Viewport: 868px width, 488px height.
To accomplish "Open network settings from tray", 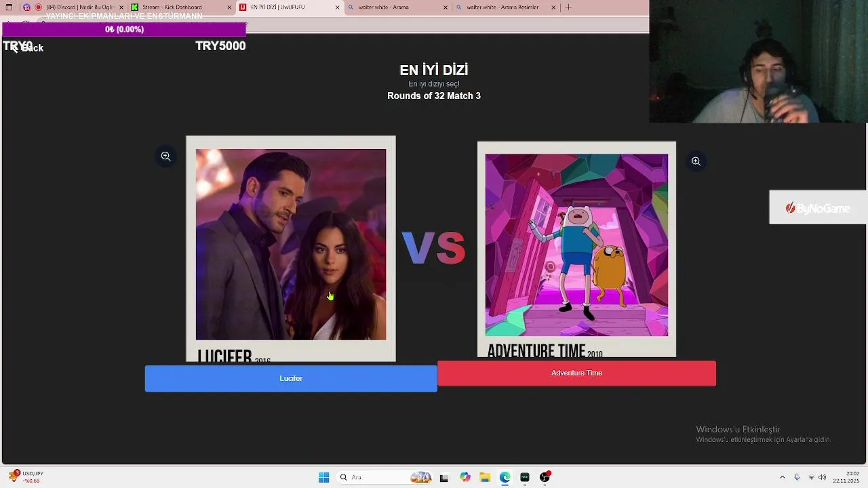I will tap(811, 477).
